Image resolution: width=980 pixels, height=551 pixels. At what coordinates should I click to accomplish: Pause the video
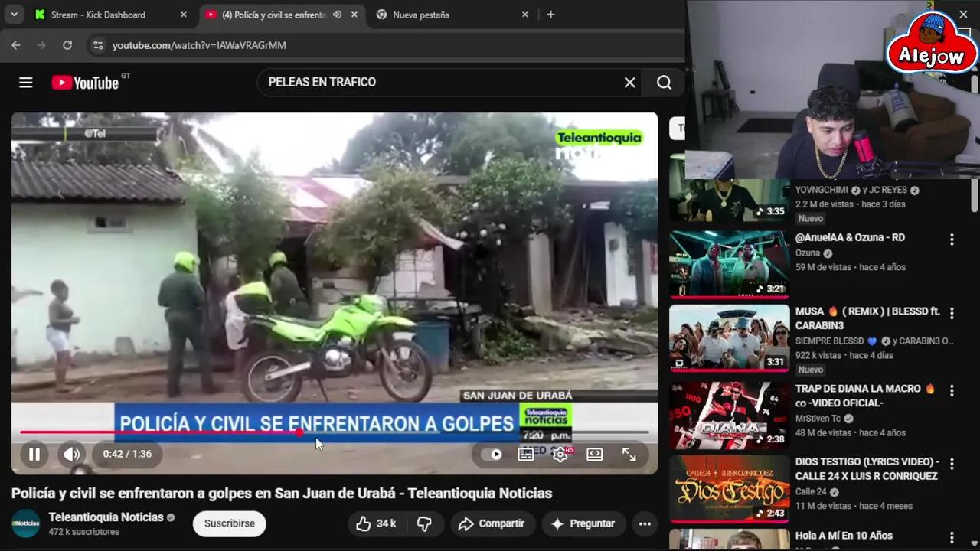point(34,455)
